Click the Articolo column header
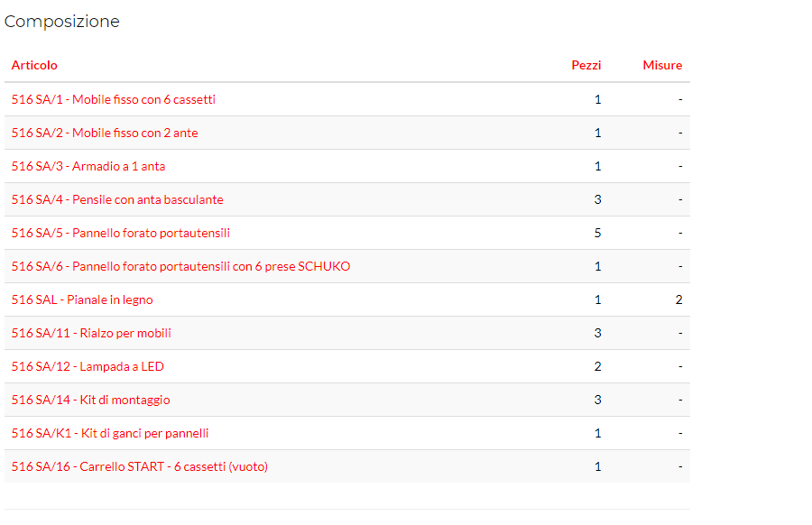This screenshot has height=525, width=812. [x=34, y=65]
